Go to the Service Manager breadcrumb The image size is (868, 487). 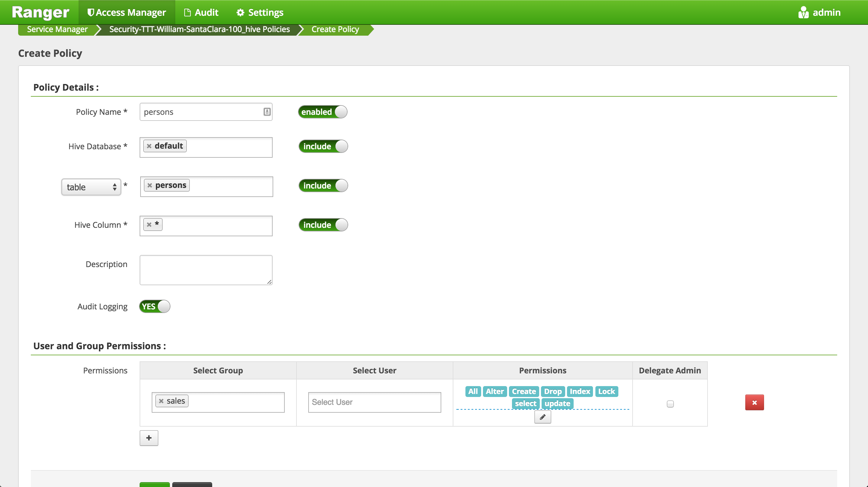click(x=57, y=29)
